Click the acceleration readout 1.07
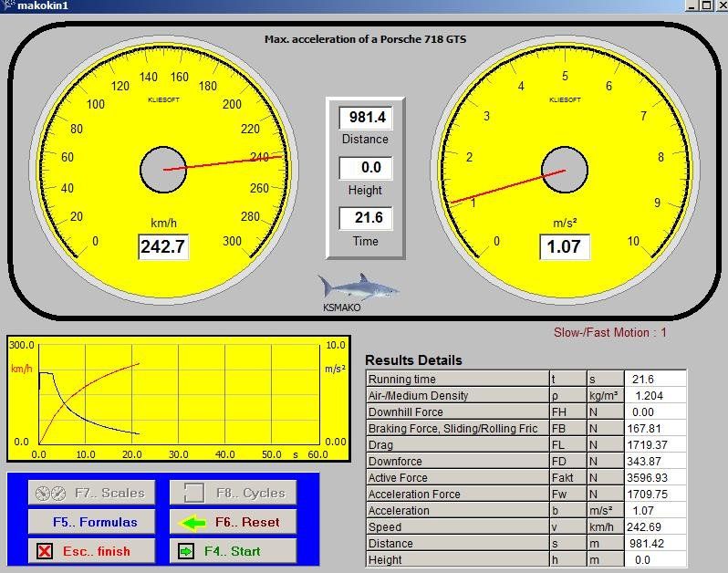This screenshot has height=573, width=728. click(565, 246)
